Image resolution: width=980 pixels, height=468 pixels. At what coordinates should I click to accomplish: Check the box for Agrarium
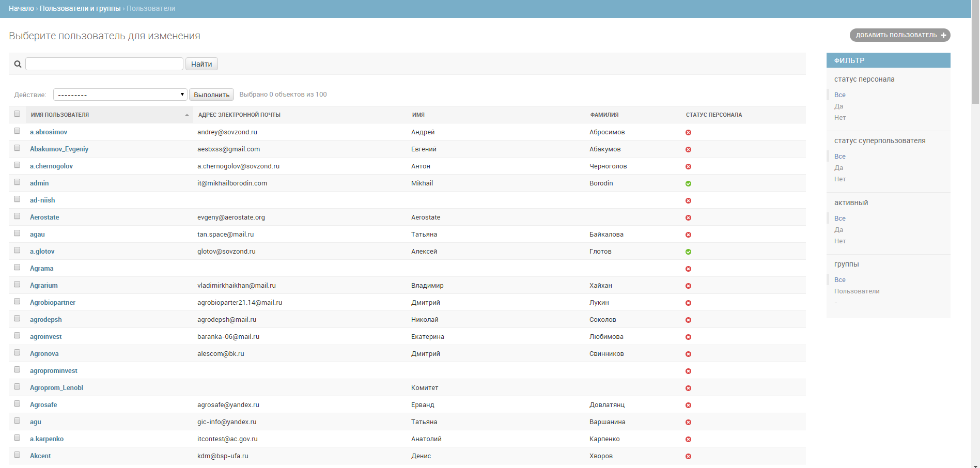[x=17, y=284]
